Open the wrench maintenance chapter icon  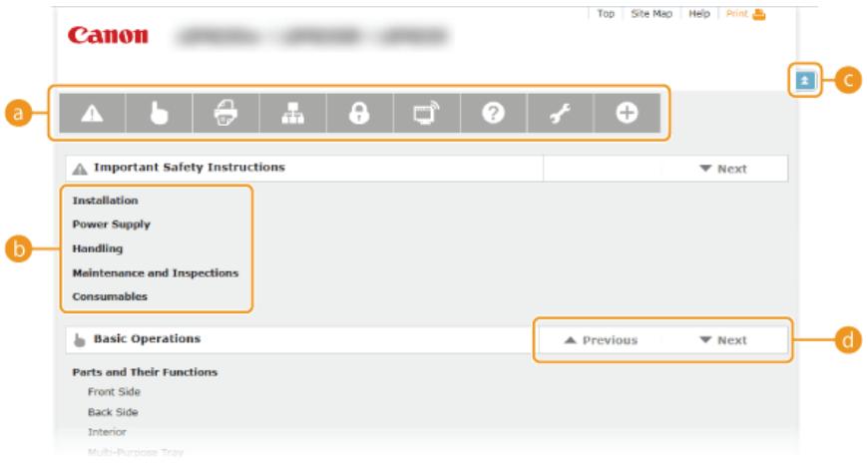coord(561,114)
